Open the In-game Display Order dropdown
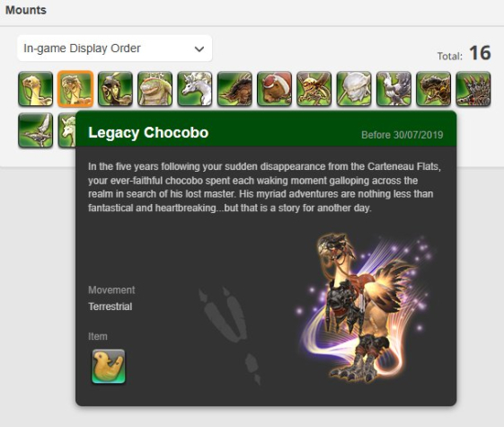 tap(115, 49)
